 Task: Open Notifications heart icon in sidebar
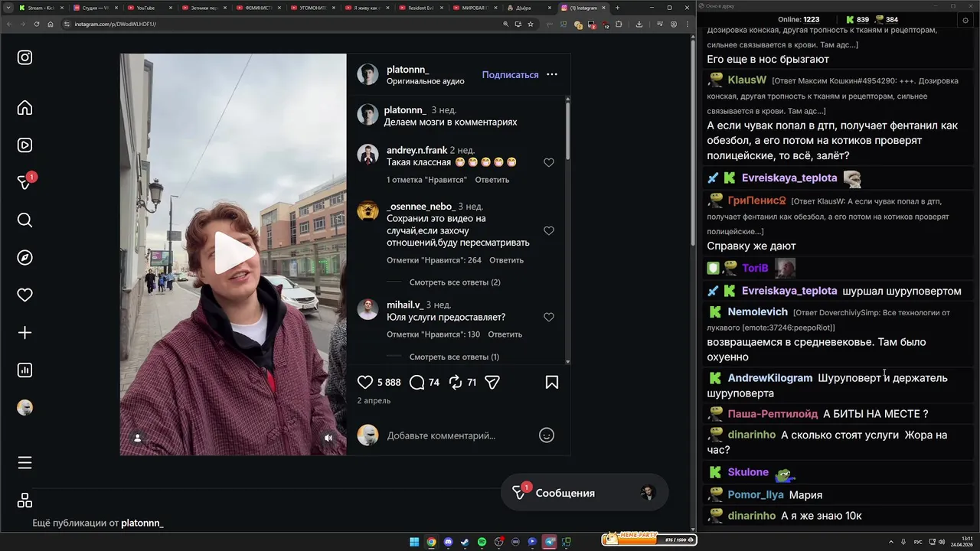click(x=24, y=295)
